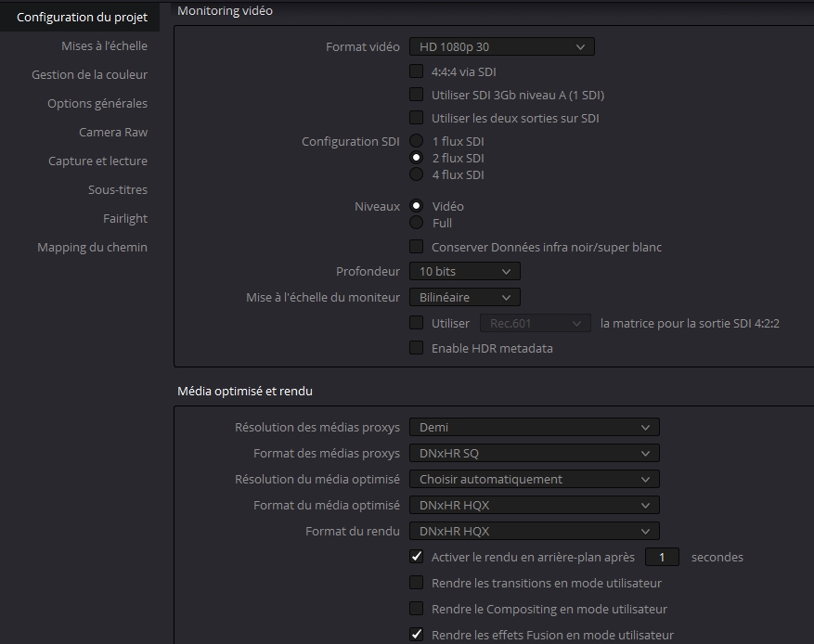Open Format des médias proxys dropdown
Viewport: 814px width, 644px height.
pyautogui.click(x=535, y=453)
